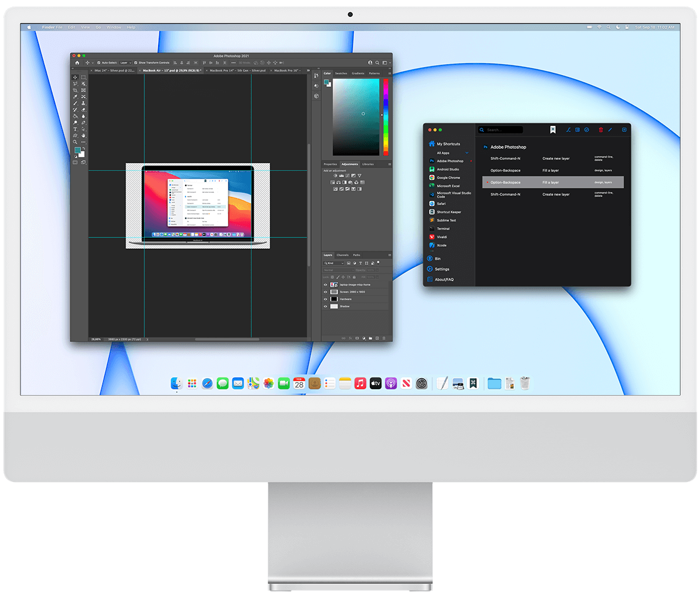700x594 pixels.
Task: Open the MacBook Pro 14" document tab
Action: click(x=237, y=70)
